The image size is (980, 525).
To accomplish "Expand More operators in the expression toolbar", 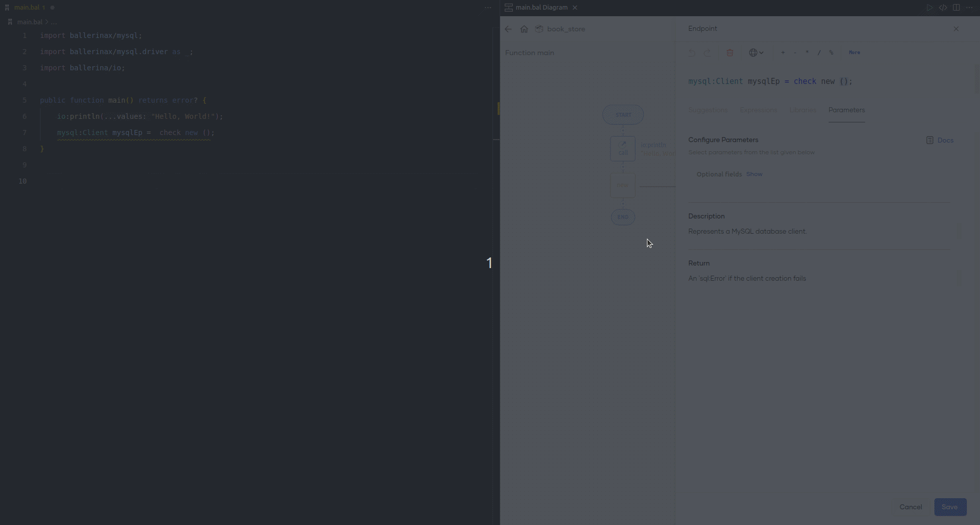I will tap(855, 53).
